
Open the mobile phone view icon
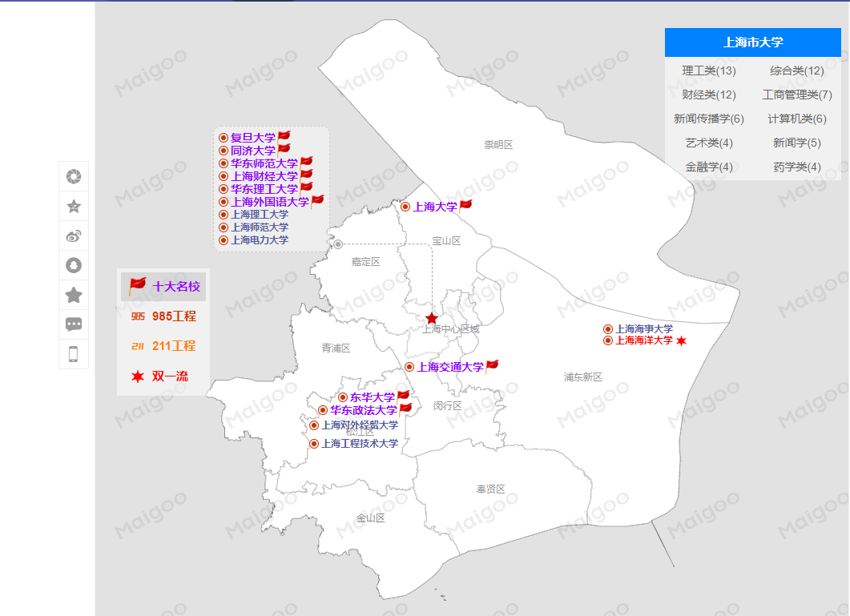[x=74, y=354]
